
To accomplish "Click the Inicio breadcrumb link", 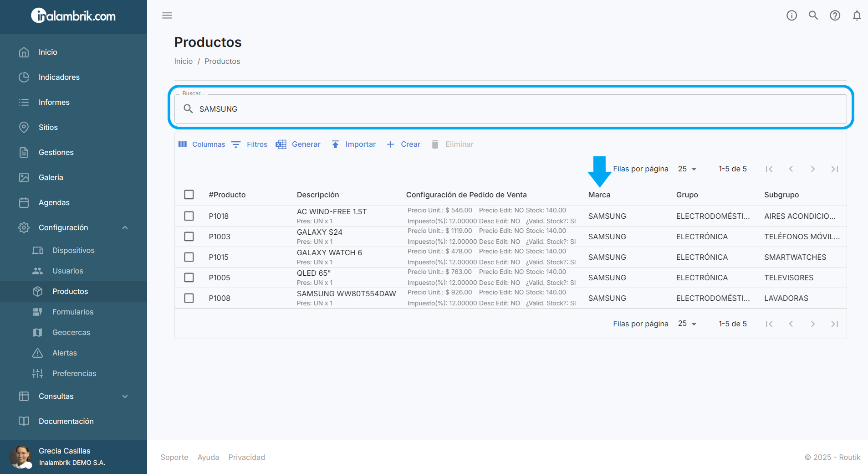I will (184, 61).
